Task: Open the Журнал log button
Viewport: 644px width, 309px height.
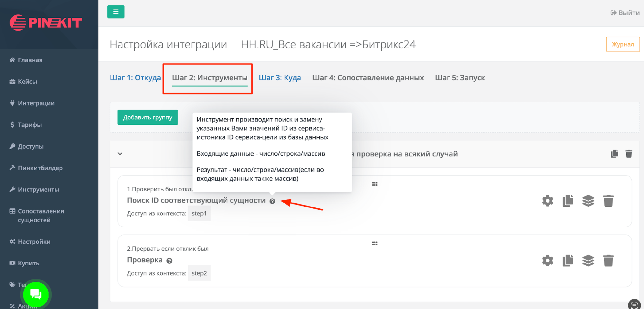Action: 622,44
